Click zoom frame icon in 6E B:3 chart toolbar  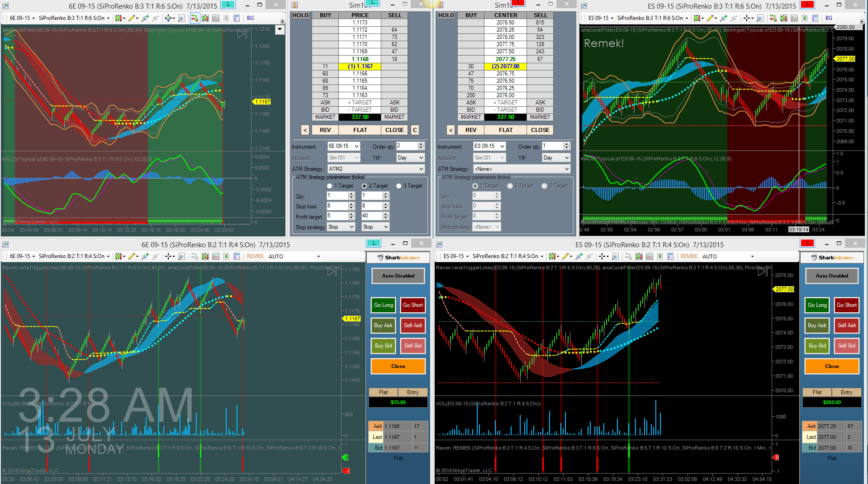pos(181,18)
